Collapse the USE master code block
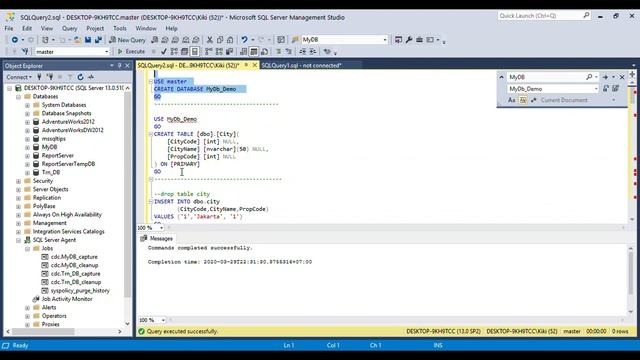 [x=151, y=82]
